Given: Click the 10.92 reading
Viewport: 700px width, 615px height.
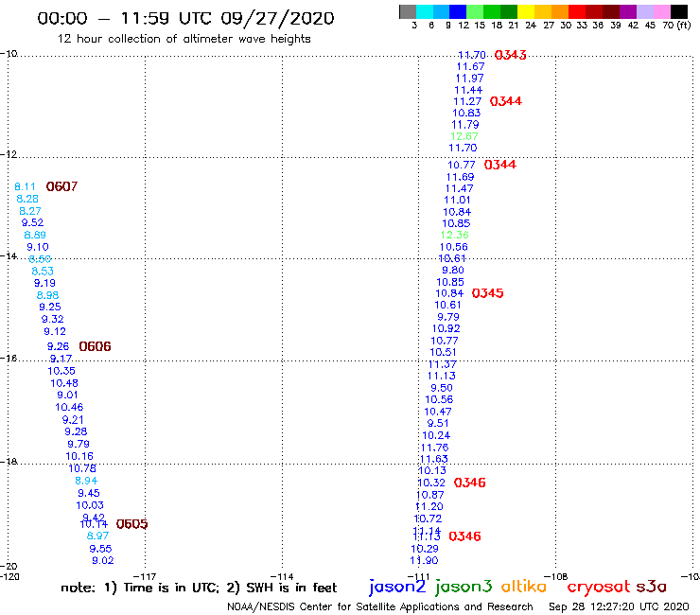Looking at the screenshot, I should pyautogui.click(x=446, y=328).
